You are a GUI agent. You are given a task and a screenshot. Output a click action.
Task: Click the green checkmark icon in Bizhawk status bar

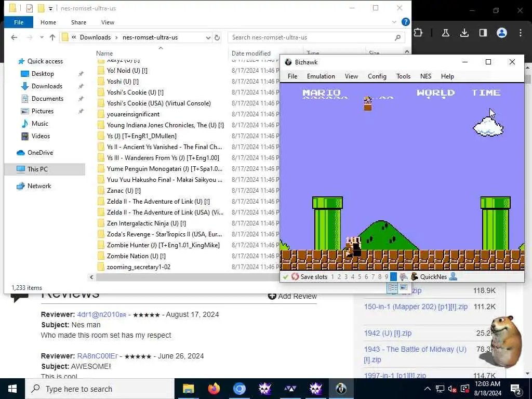click(285, 277)
